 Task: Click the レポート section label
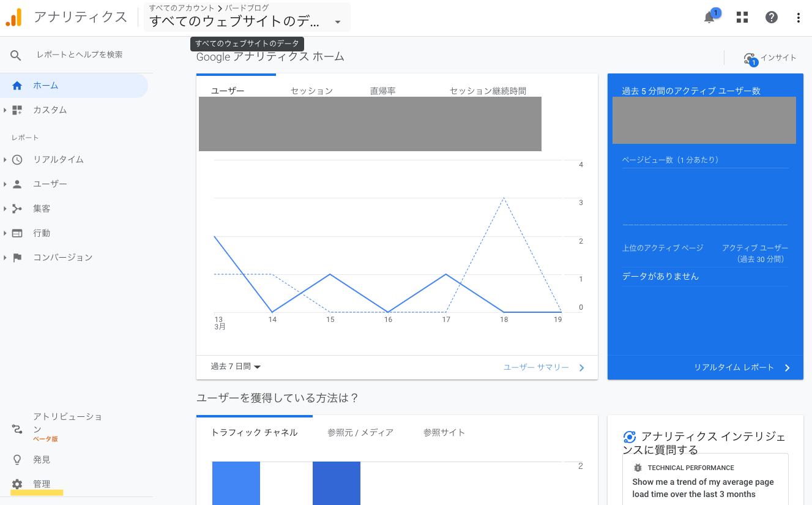pos(25,138)
